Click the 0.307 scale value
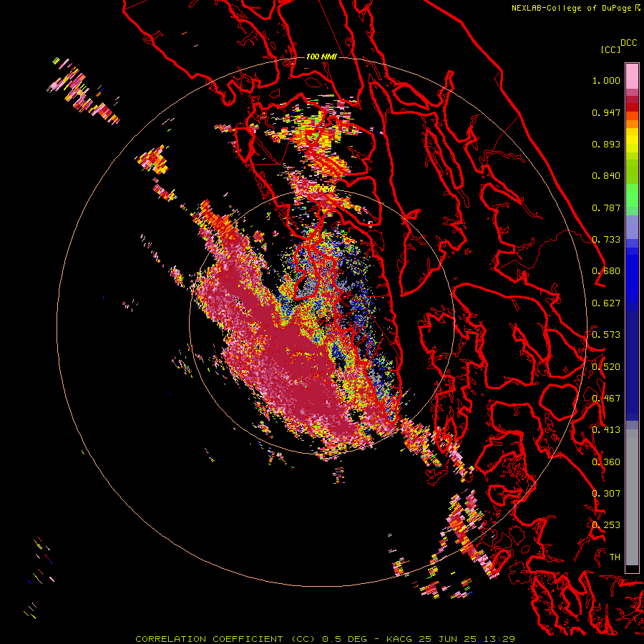Viewport: 644px width, 644px height. (x=606, y=494)
